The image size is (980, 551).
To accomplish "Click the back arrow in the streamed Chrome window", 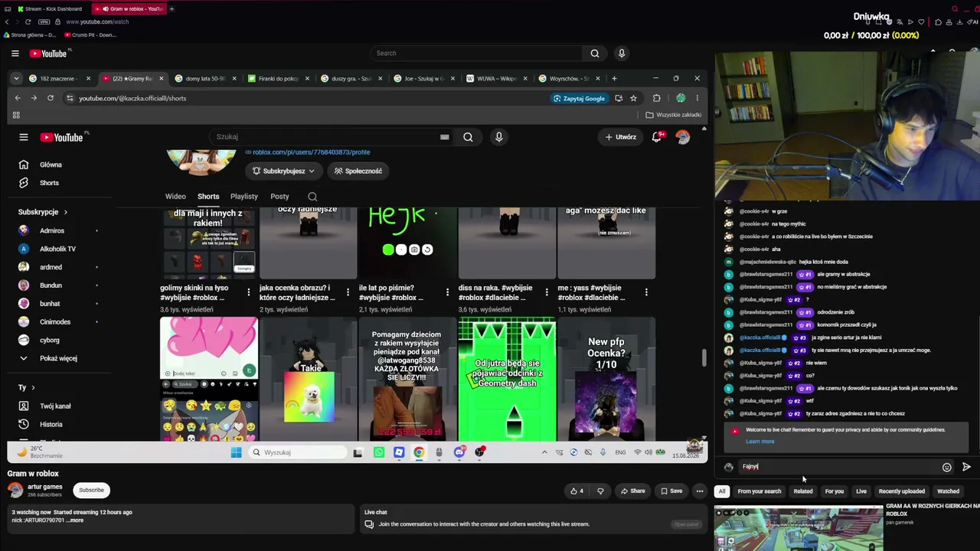I will tap(18, 98).
